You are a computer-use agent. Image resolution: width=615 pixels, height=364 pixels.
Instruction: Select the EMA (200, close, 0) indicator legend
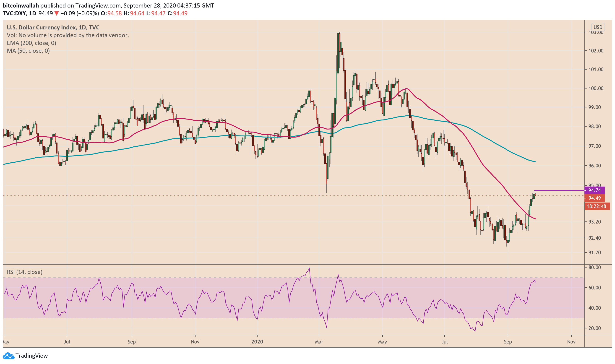coord(31,43)
